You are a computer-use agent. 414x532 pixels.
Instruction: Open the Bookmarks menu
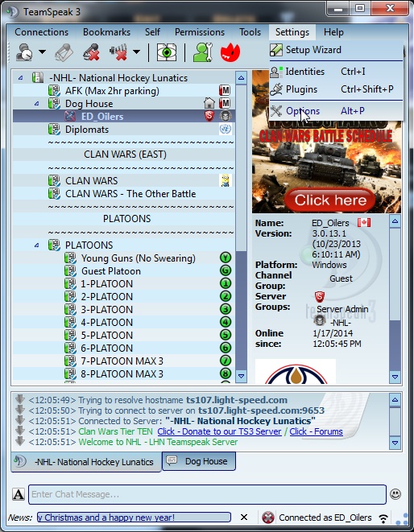coord(106,32)
